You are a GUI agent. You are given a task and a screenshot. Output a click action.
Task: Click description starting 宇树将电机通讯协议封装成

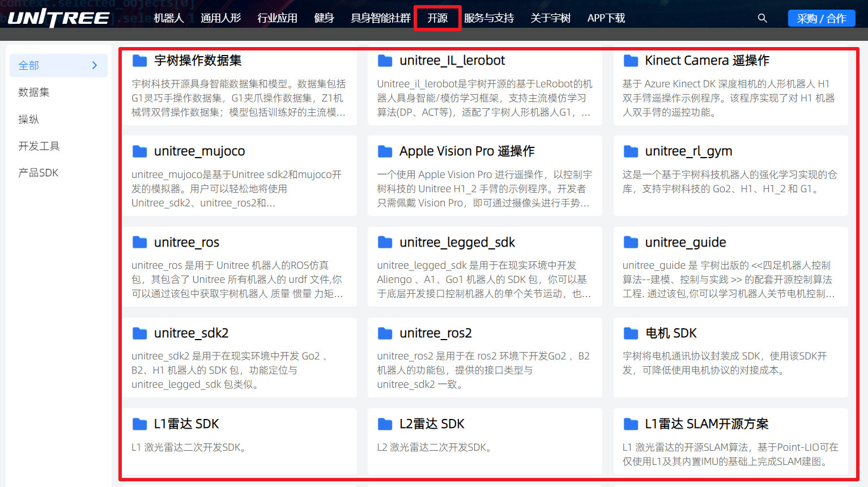[x=725, y=363]
